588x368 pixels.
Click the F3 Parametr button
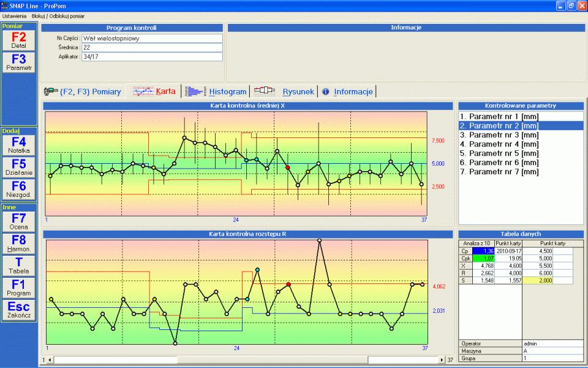click(19, 63)
